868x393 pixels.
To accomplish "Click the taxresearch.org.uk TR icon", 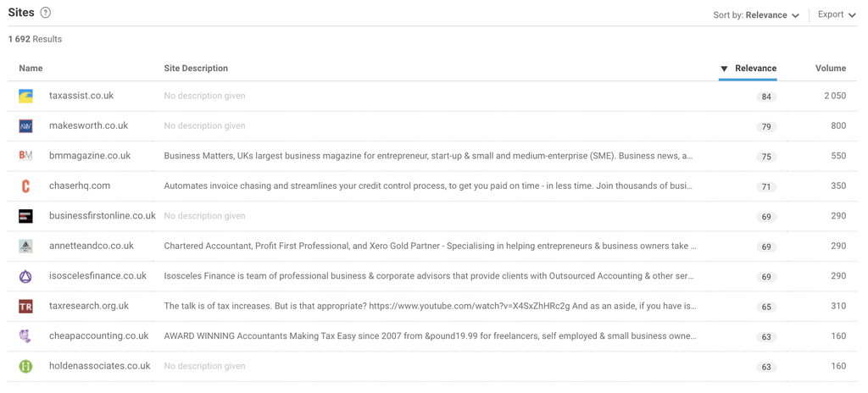I will (x=26, y=307).
